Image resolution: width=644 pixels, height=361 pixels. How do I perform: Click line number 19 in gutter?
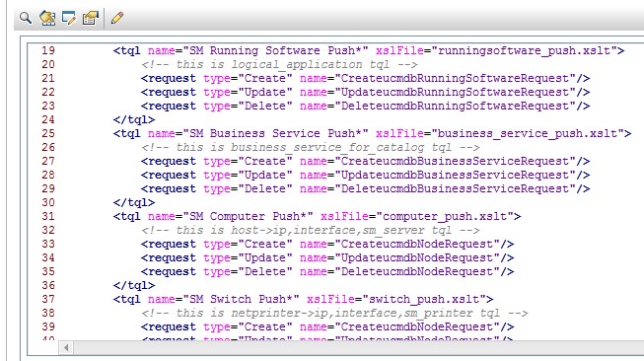tap(48, 50)
